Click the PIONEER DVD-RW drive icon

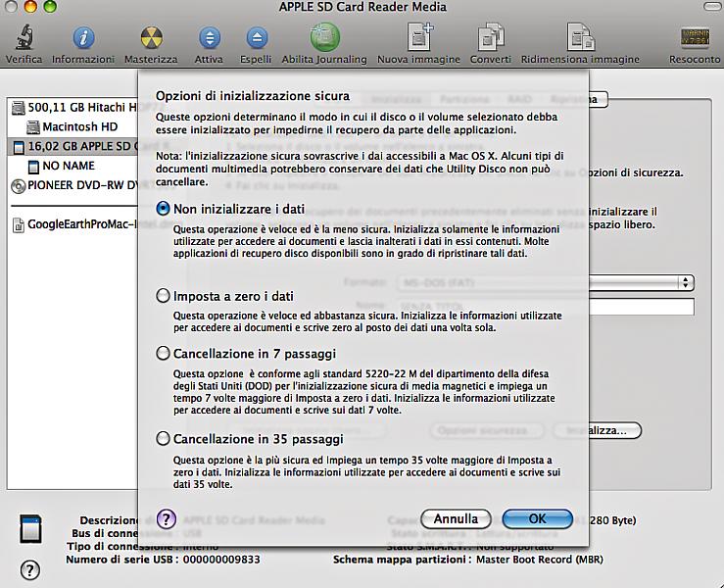[18, 185]
